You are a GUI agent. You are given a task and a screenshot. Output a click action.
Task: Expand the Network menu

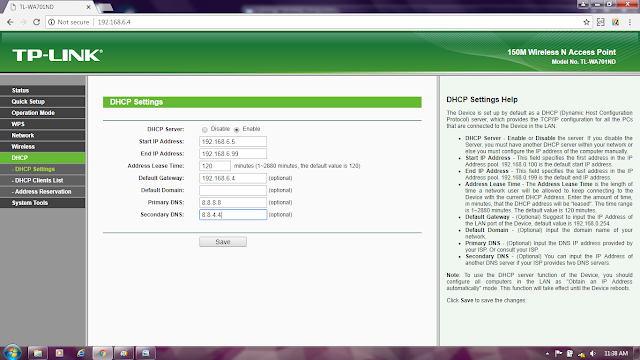pyautogui.click(x=42, y=136)
